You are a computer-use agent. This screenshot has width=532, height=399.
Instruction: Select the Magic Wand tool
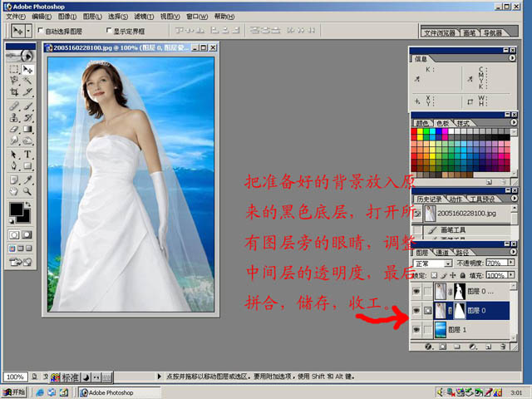point(27,81)
